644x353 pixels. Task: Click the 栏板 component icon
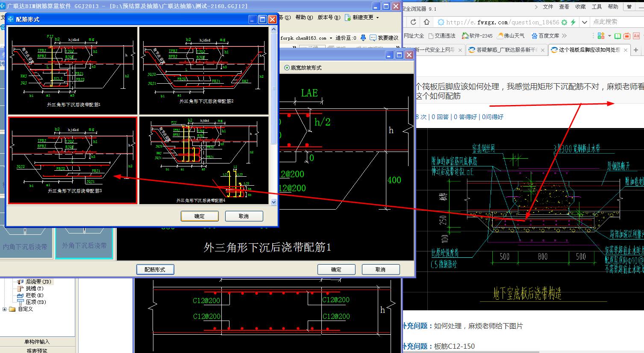[x=20, y=295]
